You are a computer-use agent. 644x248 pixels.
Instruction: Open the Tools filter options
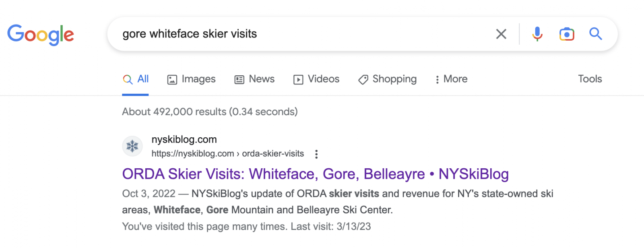[x=590, y=79]
